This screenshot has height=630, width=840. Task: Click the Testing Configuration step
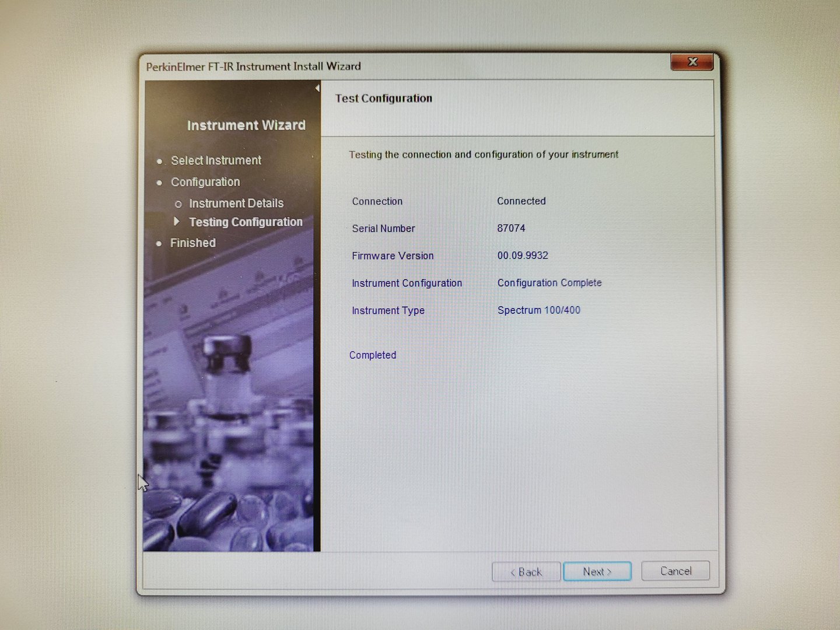(x=246, y=222)
